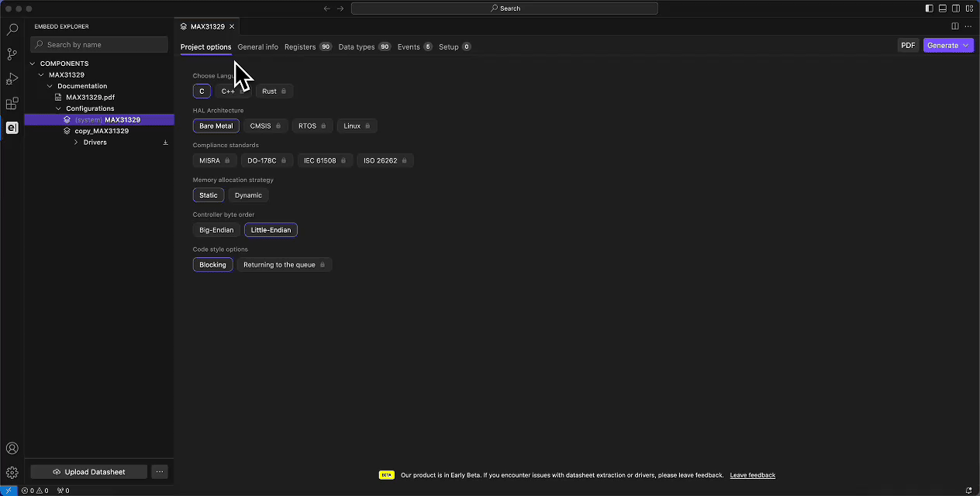The width and height of the screenshot is (980, 496).
Task: Set controller byte order to Big-Endian
Action: 216,230
